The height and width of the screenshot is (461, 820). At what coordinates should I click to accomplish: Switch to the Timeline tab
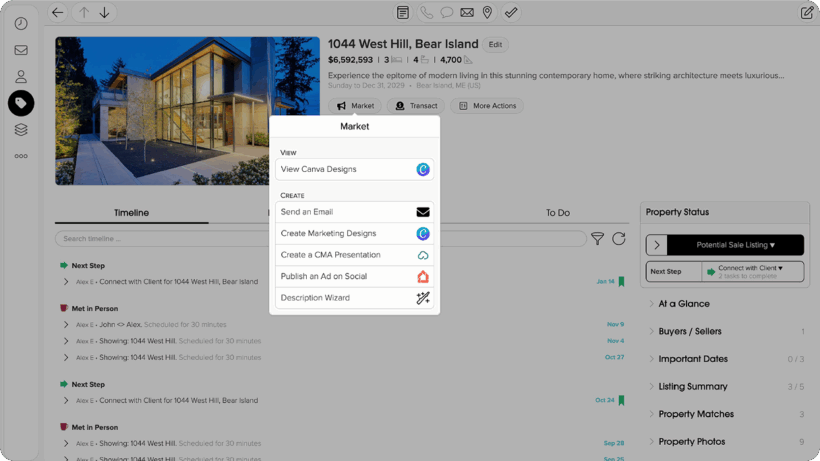pos(131,213)
